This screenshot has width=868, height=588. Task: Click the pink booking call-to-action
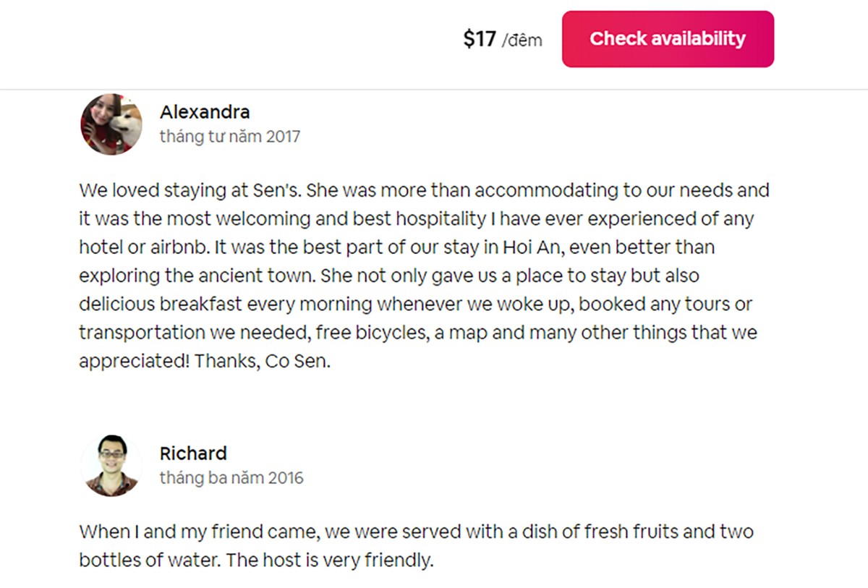pos(667,39)
